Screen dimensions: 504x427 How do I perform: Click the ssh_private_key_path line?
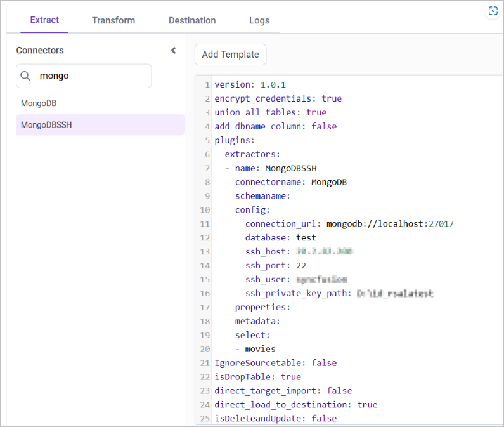point(339,294)
